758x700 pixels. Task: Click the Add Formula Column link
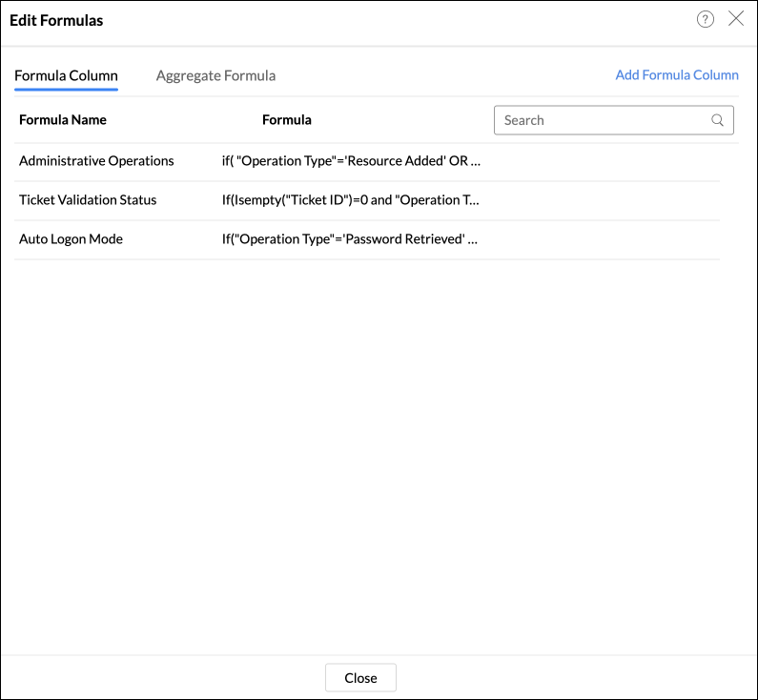click(x=677, y=75)
